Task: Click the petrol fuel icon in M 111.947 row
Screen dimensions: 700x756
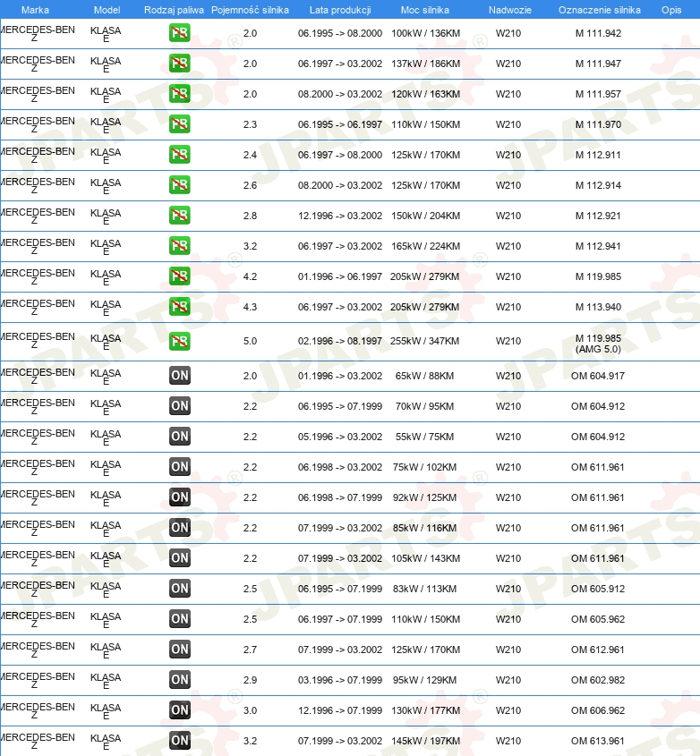Action: tap(179, 64)
